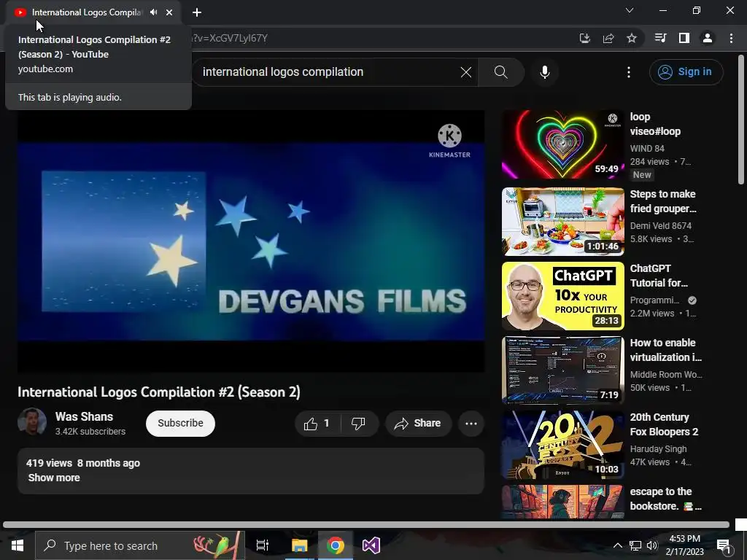
Task: Click channel name Middle Room Wo...
Action: [x=666, y=375]
